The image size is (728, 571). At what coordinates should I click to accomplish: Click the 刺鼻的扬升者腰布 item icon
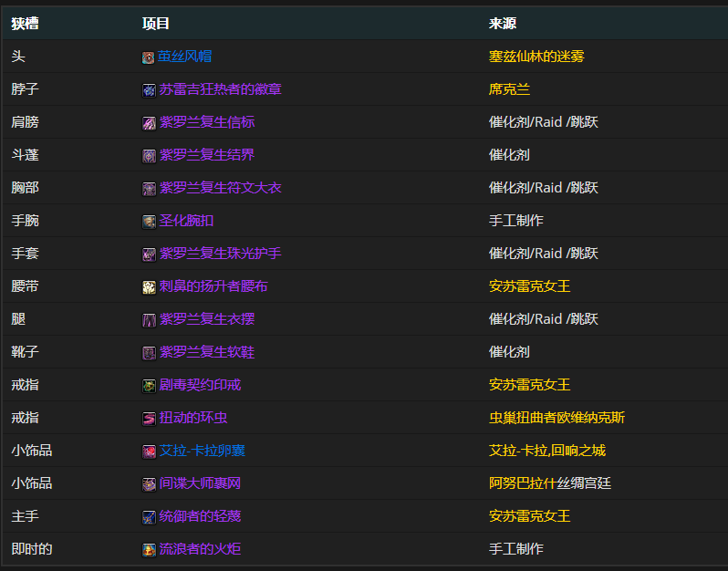pyautogui.click(x=149, y=287)
